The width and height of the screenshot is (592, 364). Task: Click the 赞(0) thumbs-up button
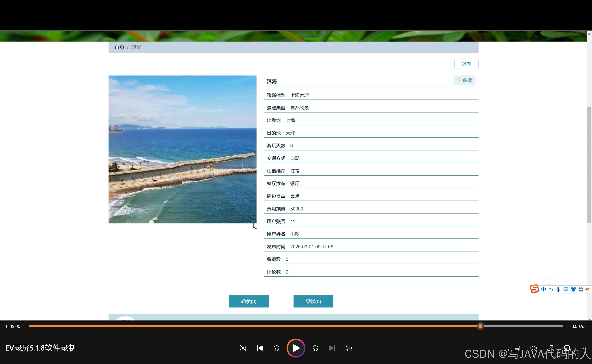249,301
